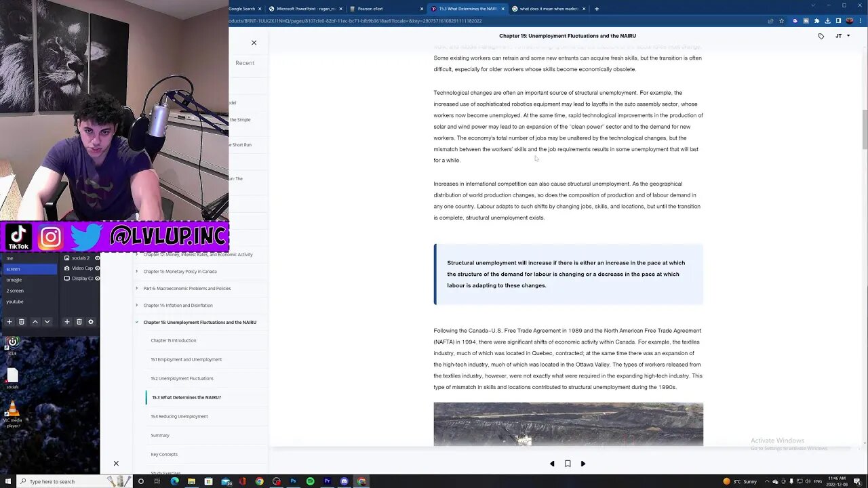
Task: Bookmark this page with the bookmark icon
Action: [x=568, y=464]
